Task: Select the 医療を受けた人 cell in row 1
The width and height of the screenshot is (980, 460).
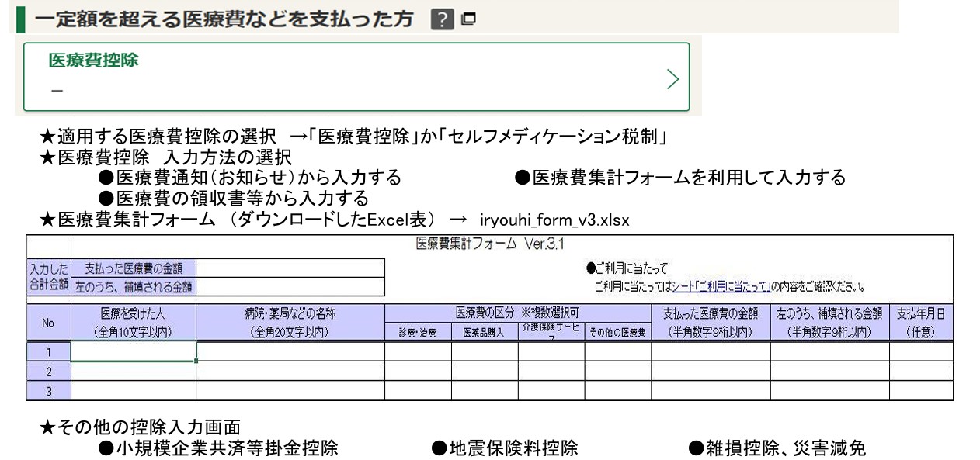Action: tap(133, 351)
